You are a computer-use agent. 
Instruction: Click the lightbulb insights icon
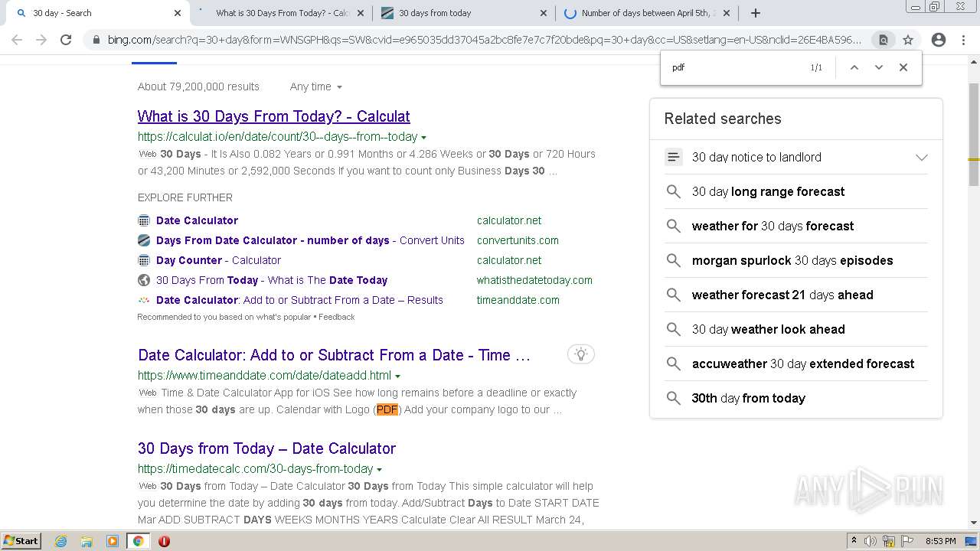(x=581, y=354)
